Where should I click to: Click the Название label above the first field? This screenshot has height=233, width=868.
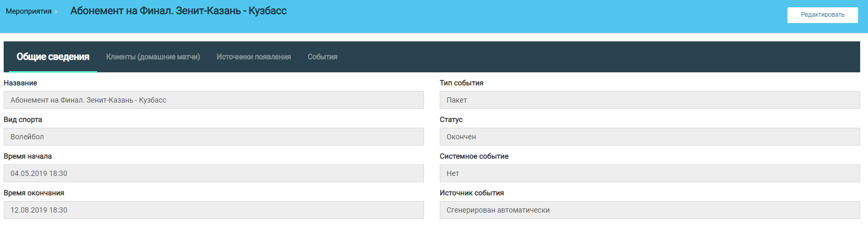click(x=20, y=83)
